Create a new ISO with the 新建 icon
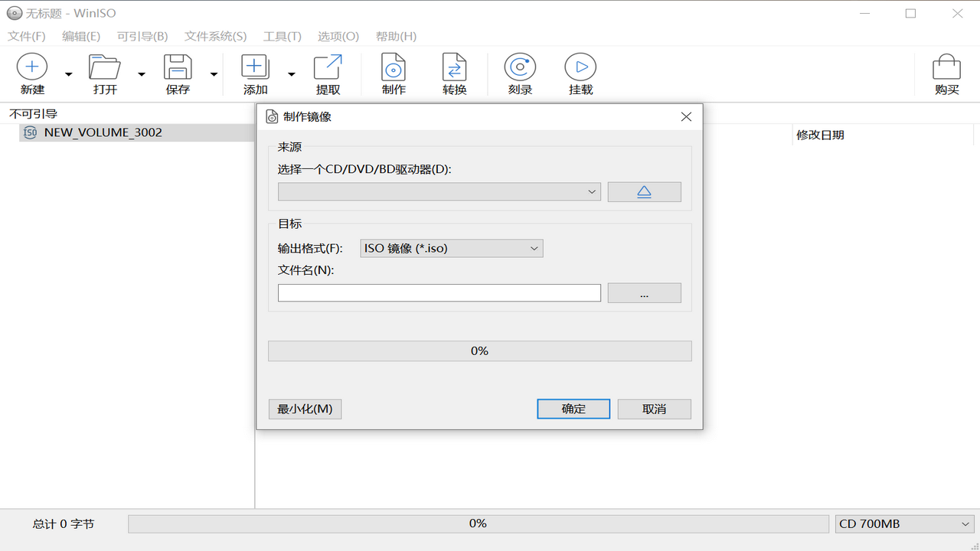Viewport: 980px width, 551px height. [31, 73]
